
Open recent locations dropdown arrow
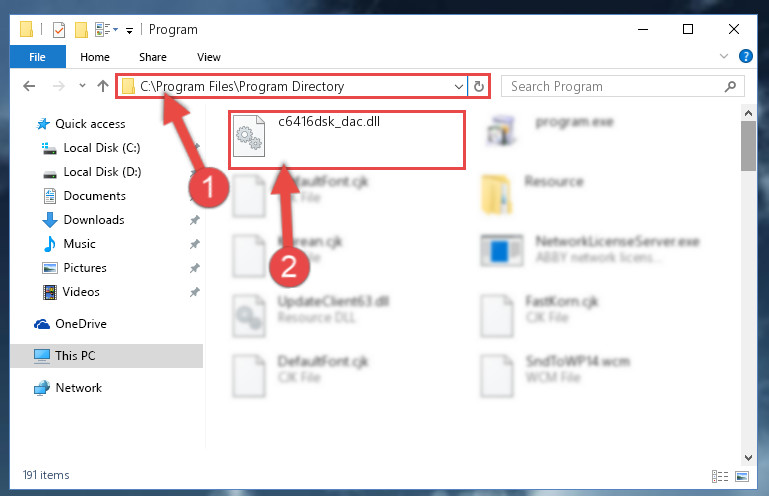point(82,86)
